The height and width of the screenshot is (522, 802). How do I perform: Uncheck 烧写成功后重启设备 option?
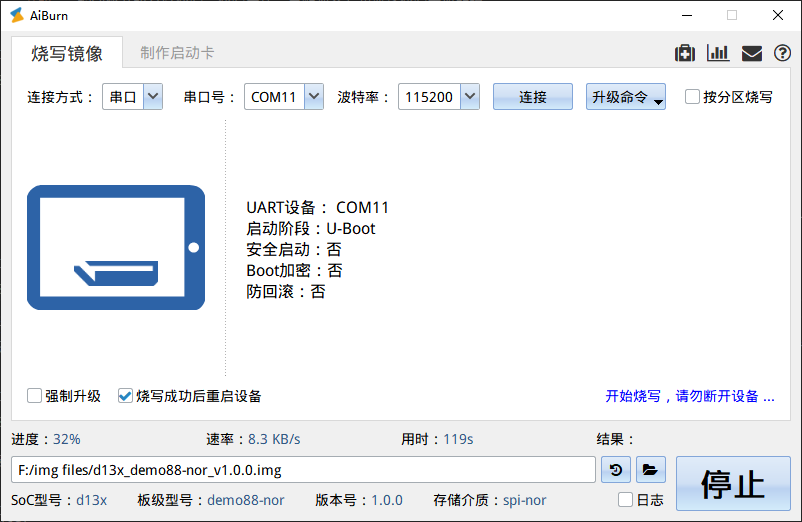[x=125, y=396]
